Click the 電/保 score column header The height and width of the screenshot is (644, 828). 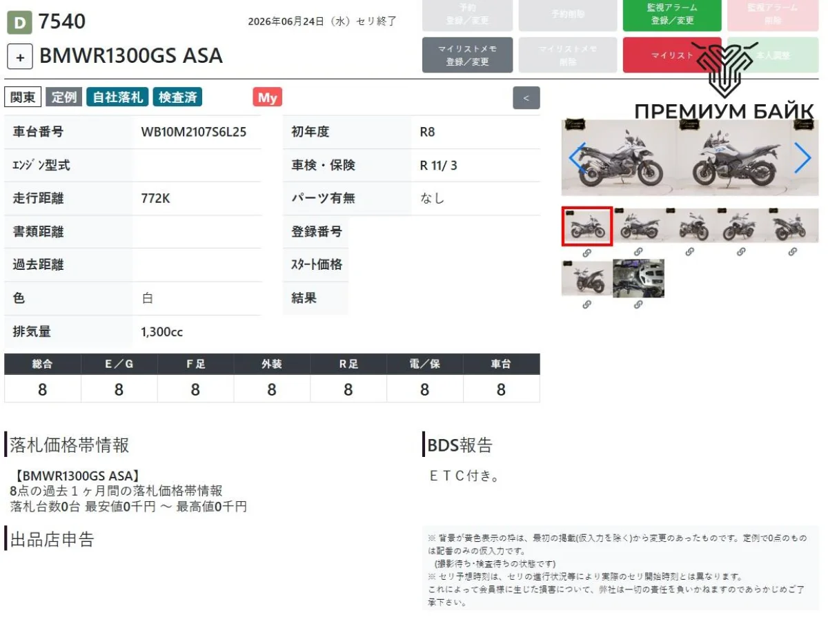425,364
